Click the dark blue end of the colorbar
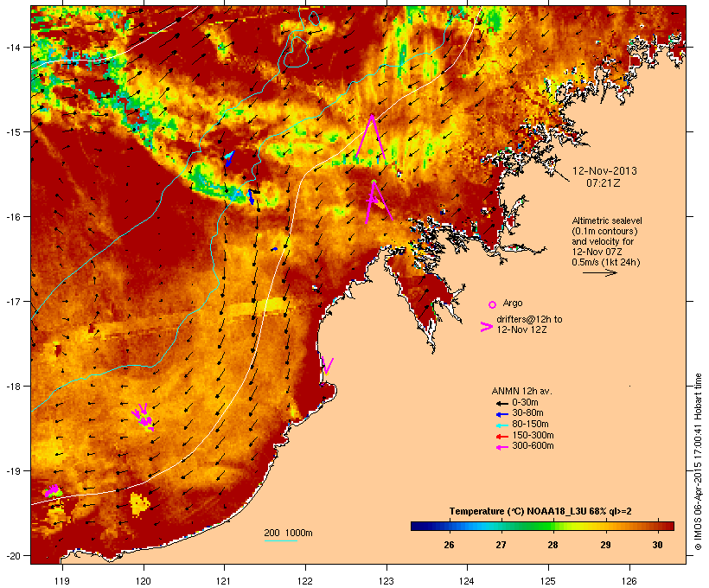The width and height of the screenshot is (709, 588). click(418, 526)
